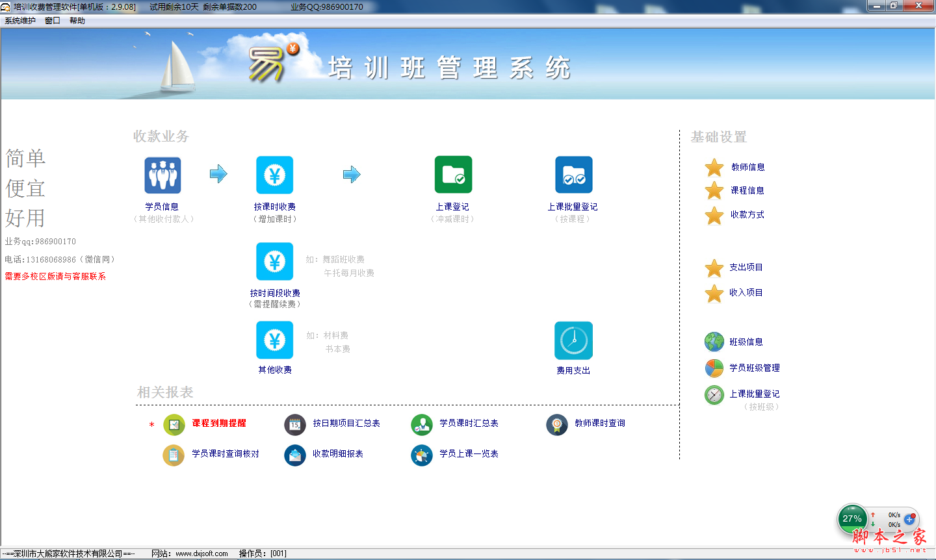936x560 pixels.
Task: Click the 其他收费 yen icon
Action: coord(274,340)
